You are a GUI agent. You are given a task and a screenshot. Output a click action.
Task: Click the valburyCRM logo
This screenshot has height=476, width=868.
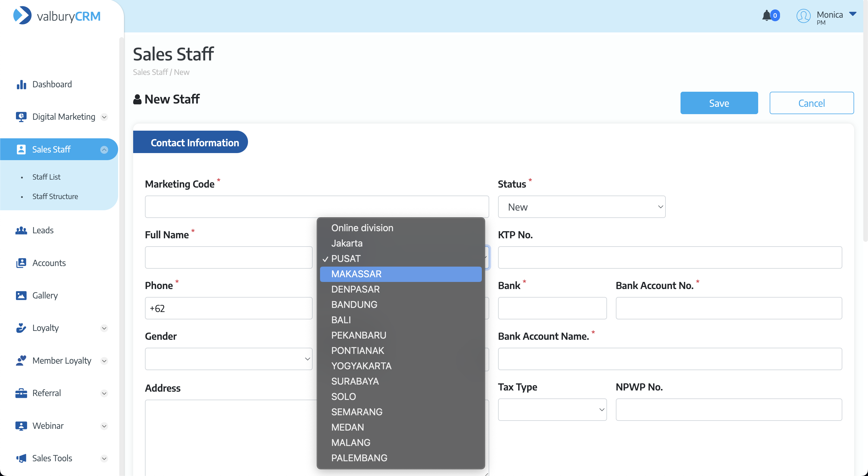[x=57, y=16]
